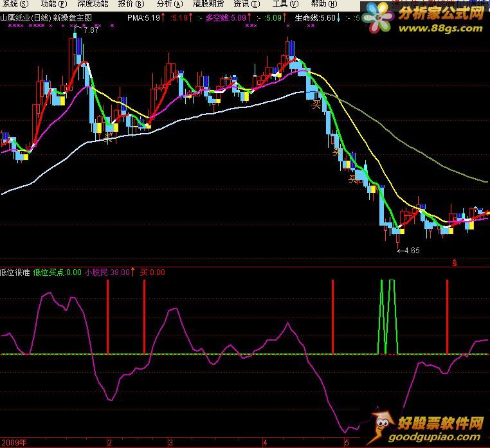Open the 帮助(H) menu
490x448 pixels.
click(x=324, y=4)
